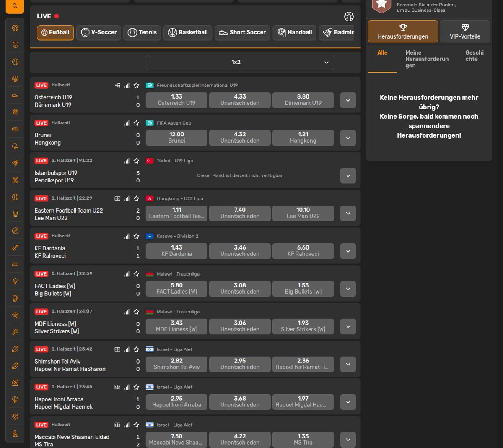
Task: Expand markets for KF Dardania match
Action: coord(348,251)
